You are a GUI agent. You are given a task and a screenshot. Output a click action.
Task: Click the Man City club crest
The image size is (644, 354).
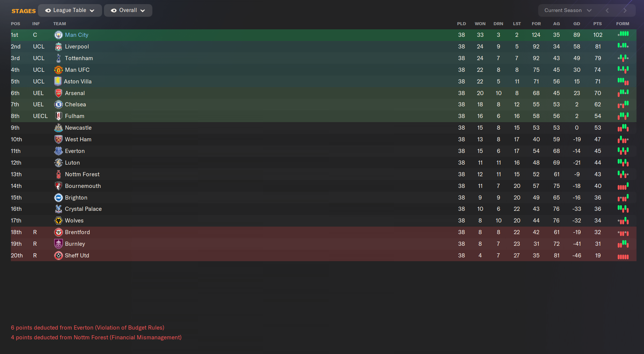[x=59, y=35]
